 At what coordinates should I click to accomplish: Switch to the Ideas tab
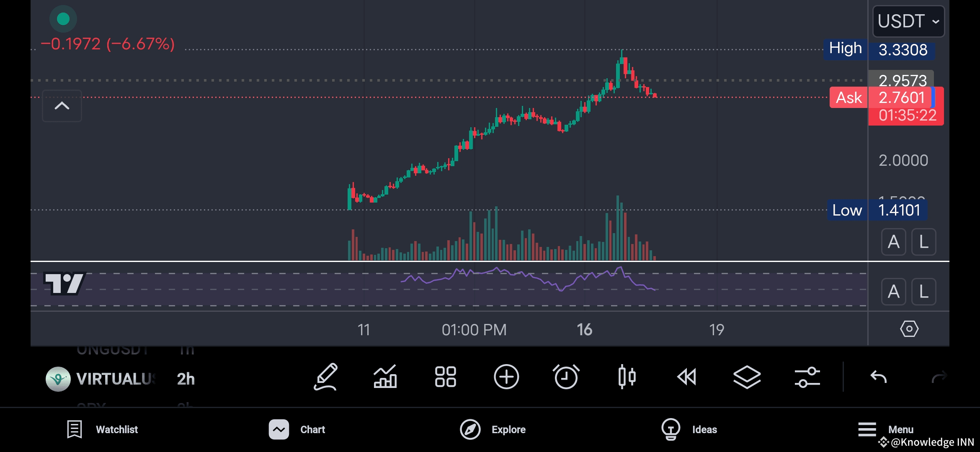[689, 429]
